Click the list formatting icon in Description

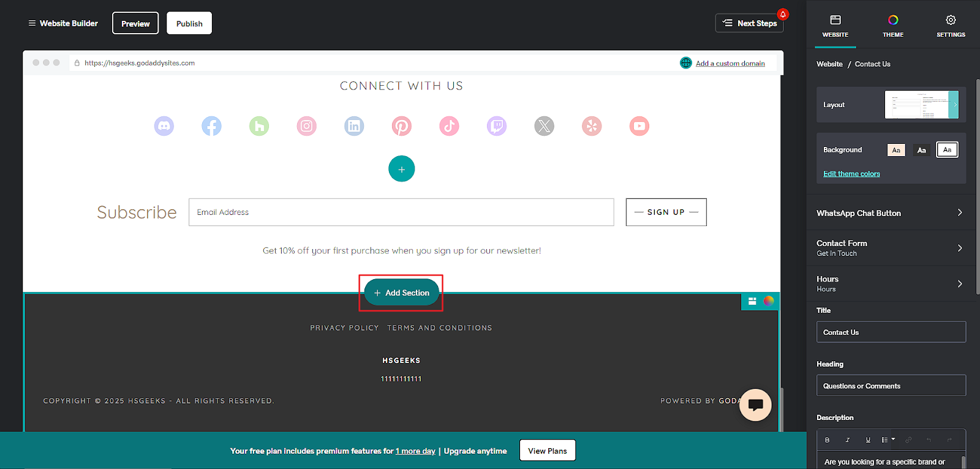[884, 440]
